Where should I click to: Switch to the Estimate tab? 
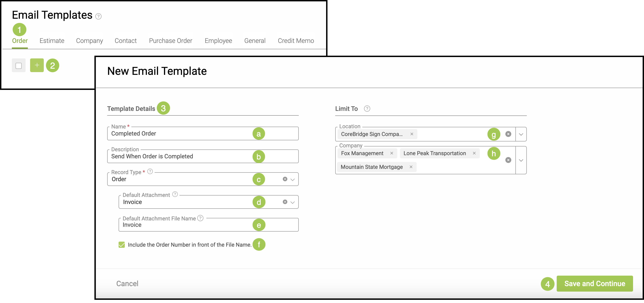(x=52, y=41)
